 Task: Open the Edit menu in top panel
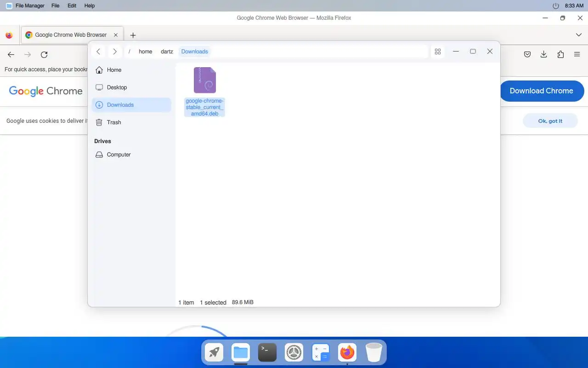[x=72, y=6]
